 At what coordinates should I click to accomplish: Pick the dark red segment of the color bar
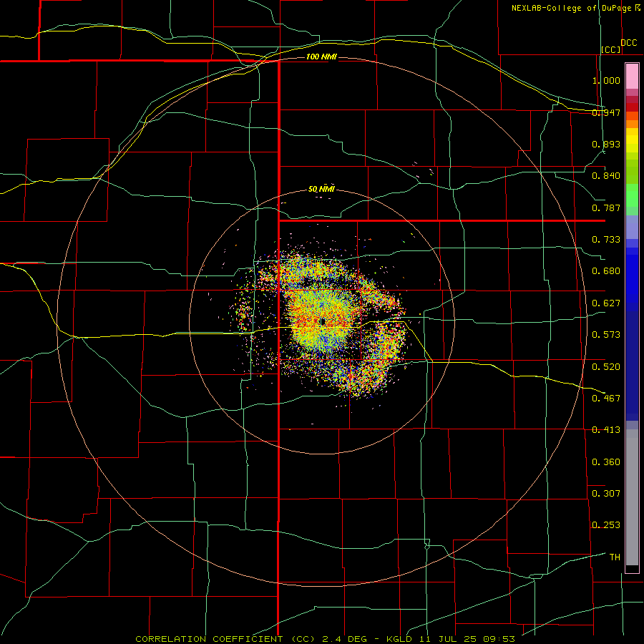point(632,107)
